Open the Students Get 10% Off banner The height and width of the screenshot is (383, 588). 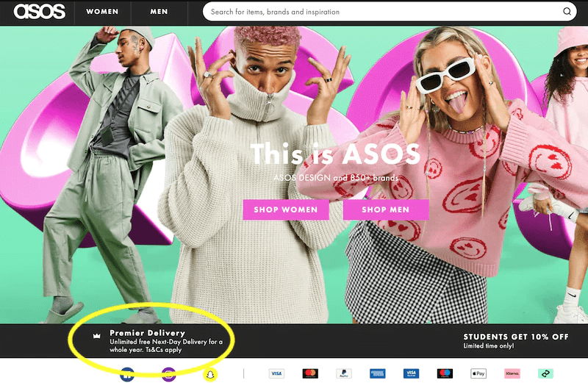[515, 341]
